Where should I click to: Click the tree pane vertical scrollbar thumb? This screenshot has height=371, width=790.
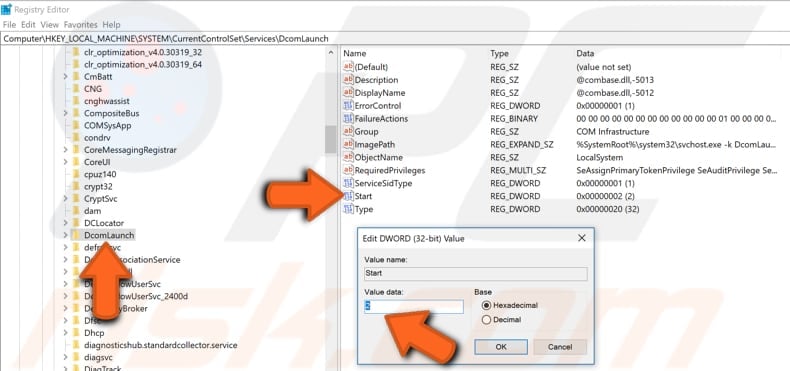tap(331, 139)
